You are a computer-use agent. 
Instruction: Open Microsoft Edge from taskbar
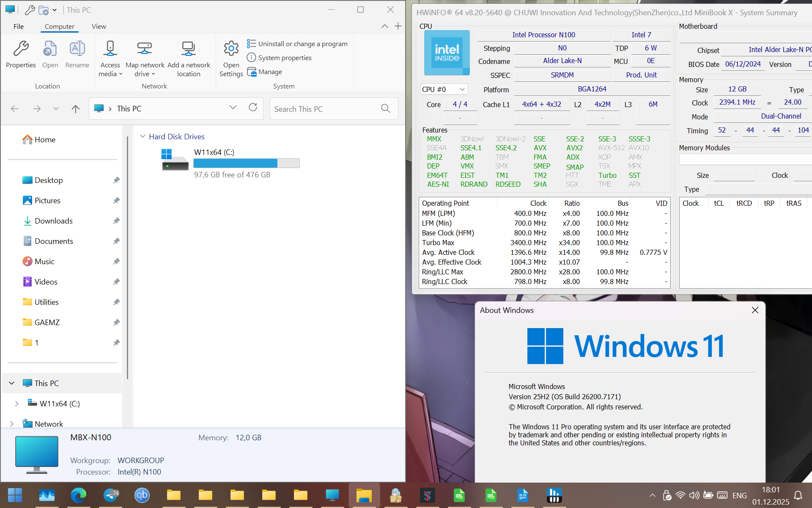[79, 494]
